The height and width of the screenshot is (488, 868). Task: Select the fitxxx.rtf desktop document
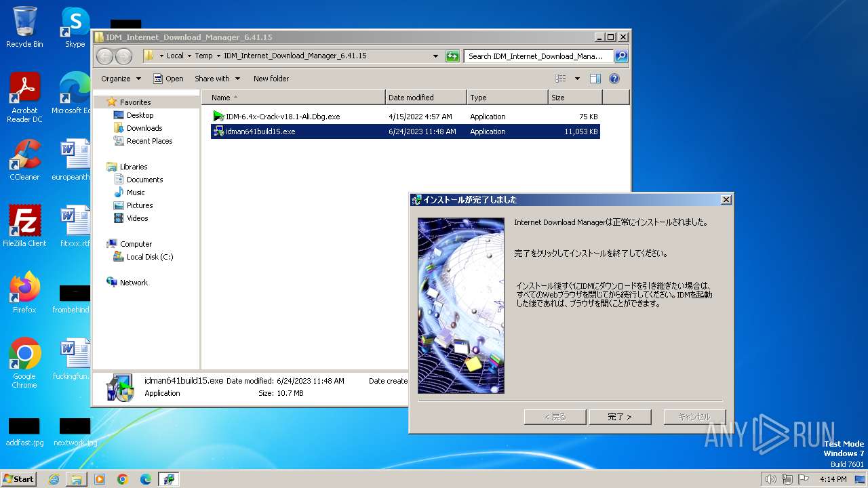75,226
